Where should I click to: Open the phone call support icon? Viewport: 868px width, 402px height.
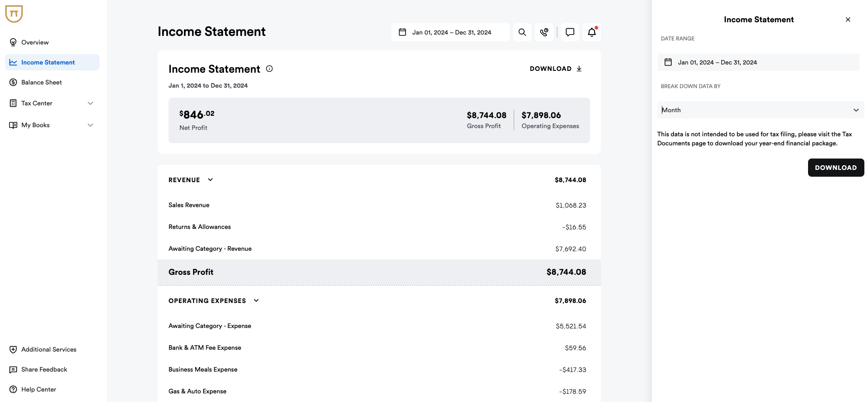pos(544,32)
